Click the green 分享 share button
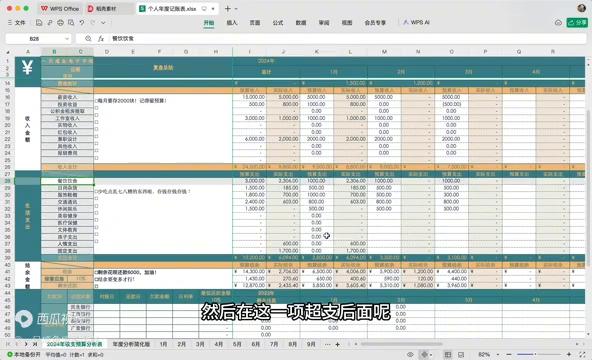The image size is (592, 360). (x=577, y=23)
